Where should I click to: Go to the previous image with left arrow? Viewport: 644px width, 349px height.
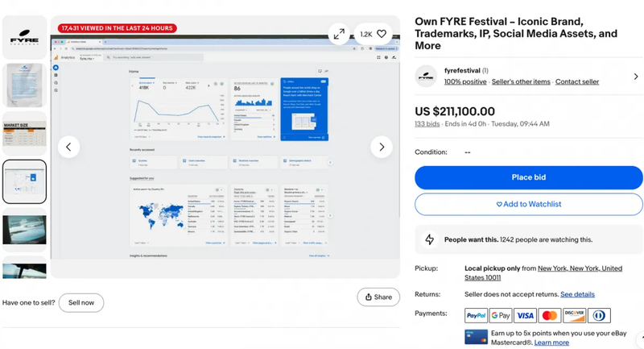point(69,147)
